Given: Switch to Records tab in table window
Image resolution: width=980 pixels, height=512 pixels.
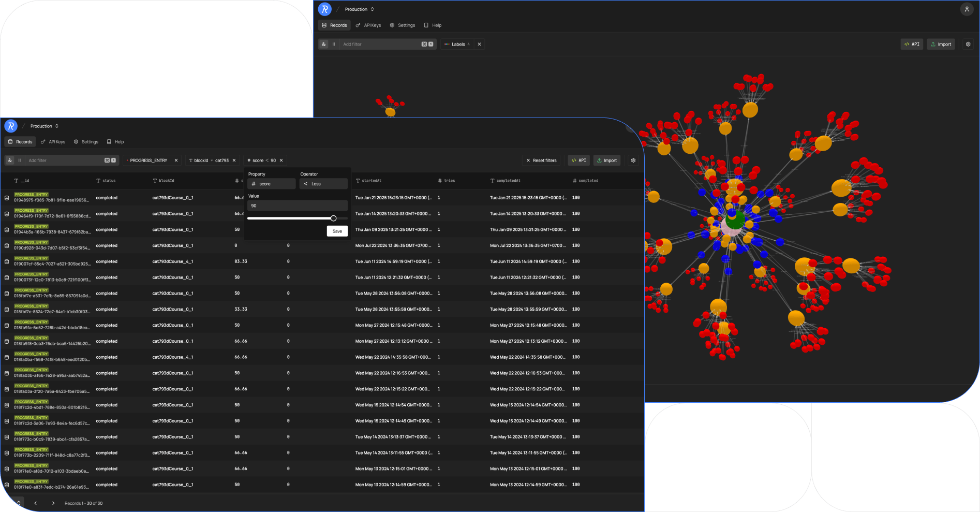Looking at the screenshot, I should (20, 142).
